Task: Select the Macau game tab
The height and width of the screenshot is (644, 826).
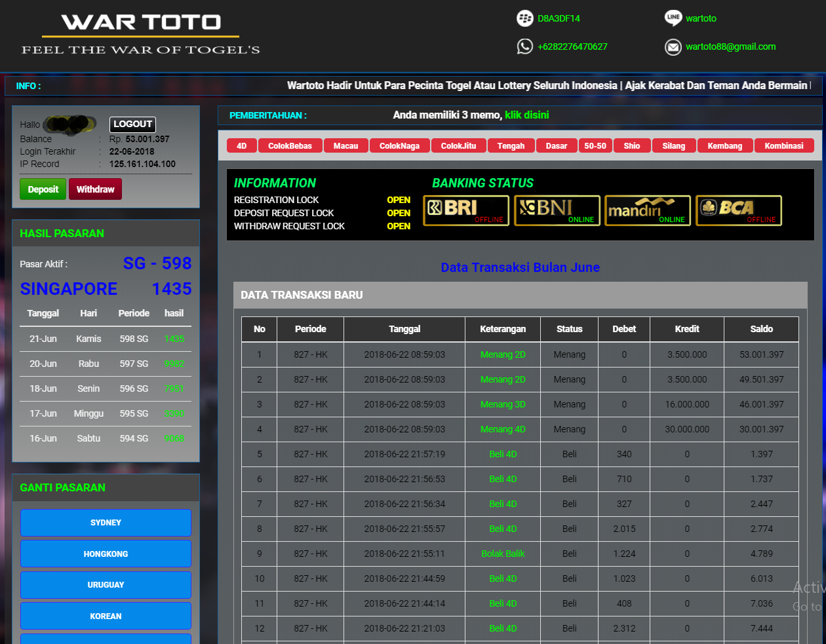Action: (345, 146)
